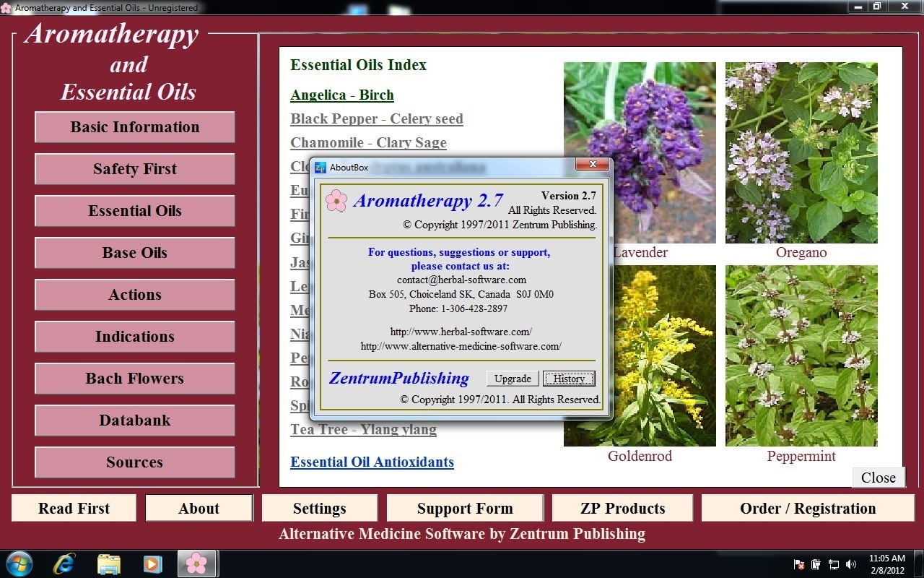
Task: Click the flower icon in main title bar
Action: (x=6, y=8)
